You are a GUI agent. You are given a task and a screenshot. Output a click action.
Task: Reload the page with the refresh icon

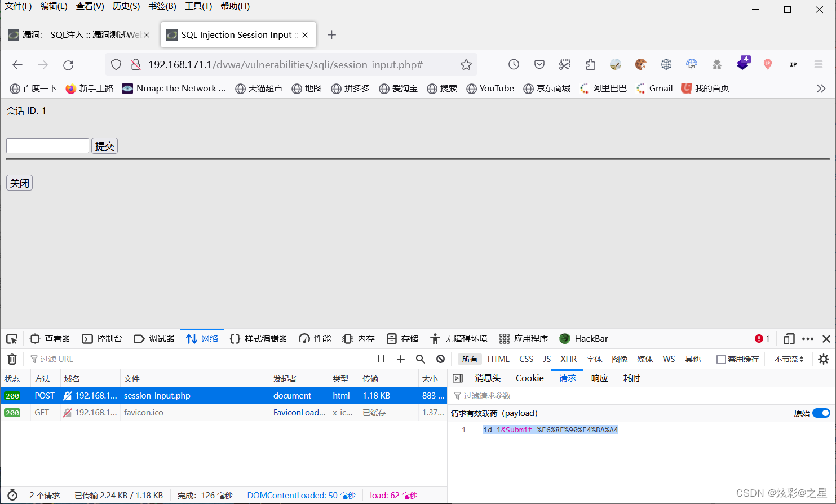tap(68, 65)
